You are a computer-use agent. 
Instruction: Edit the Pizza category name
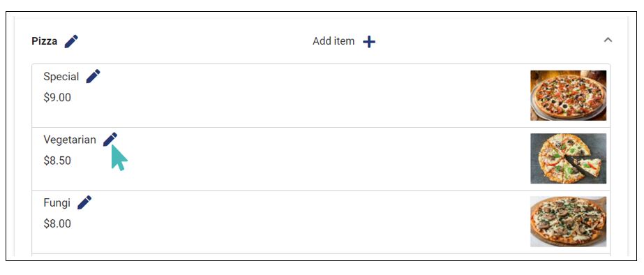(71, 41)
